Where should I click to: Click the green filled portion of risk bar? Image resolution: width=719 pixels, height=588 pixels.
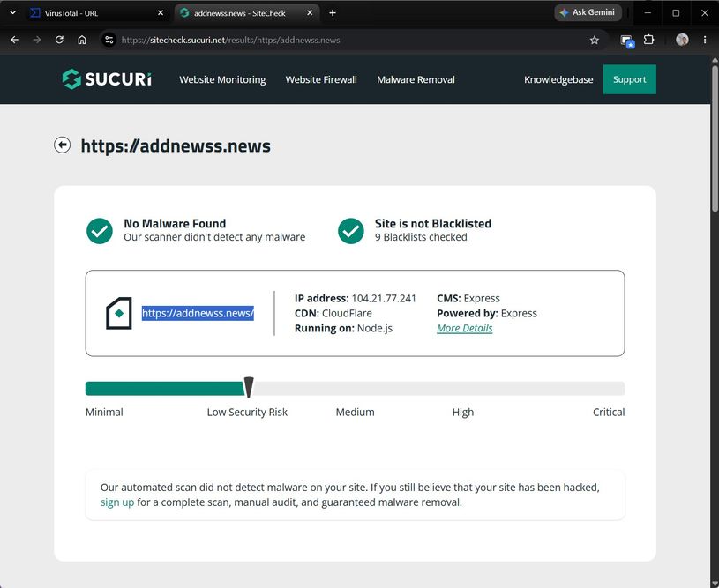point(165,389)
